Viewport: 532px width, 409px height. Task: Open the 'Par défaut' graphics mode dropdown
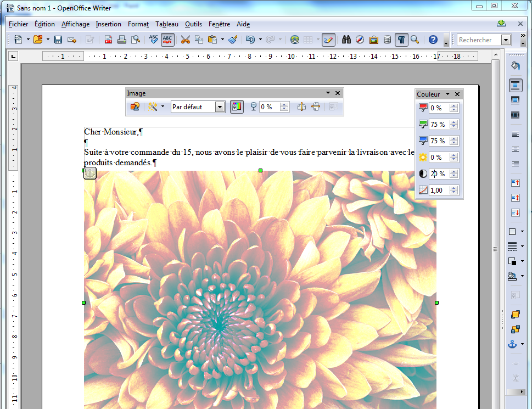[x=220, y=107]
